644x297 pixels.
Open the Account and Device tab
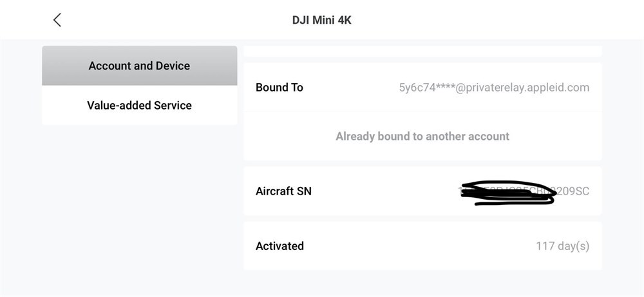point(139,66)
